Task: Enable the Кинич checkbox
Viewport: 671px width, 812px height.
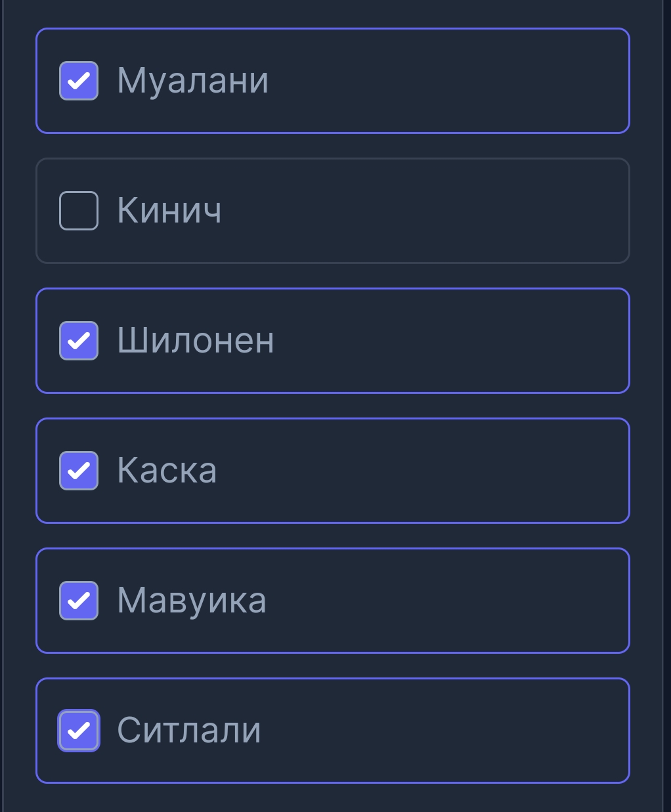Action: coord(79,211)
